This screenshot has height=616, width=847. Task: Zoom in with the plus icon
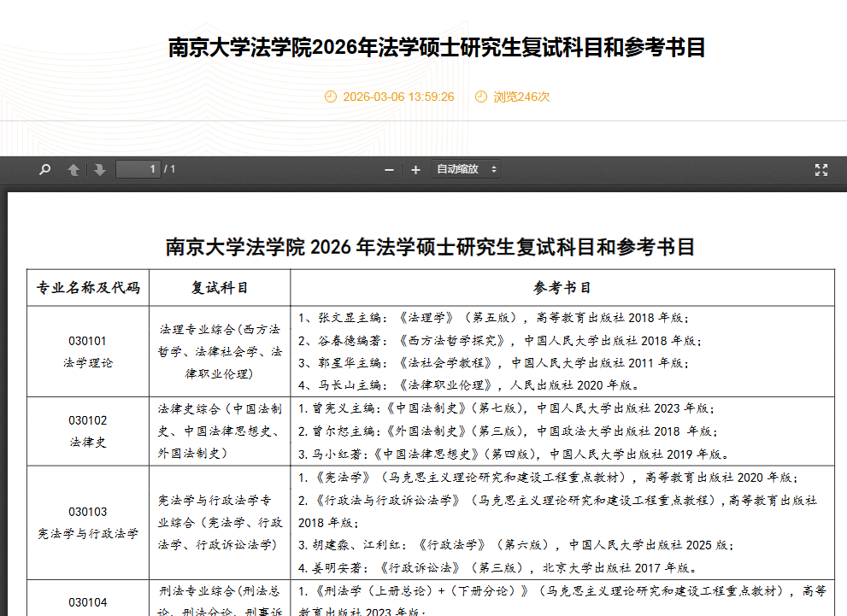416,169
